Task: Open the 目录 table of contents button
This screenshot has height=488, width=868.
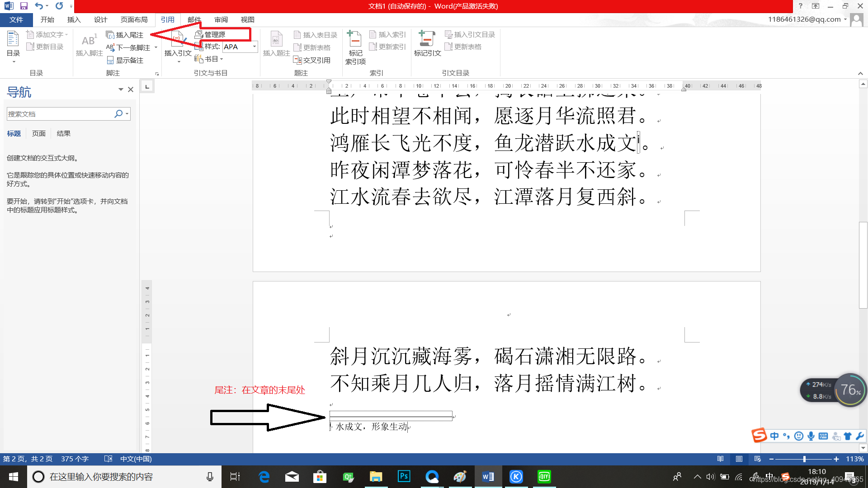Action: coord(13,47)
